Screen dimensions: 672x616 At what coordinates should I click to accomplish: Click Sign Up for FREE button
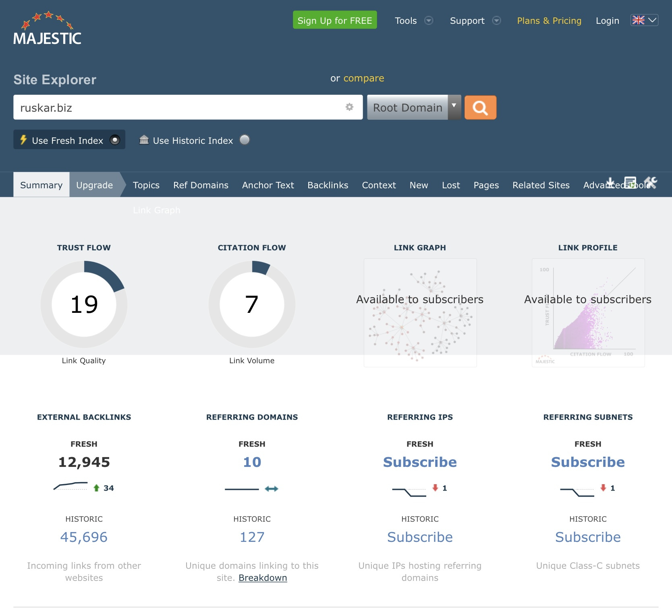pyautogui.click(x=335, y=20)
